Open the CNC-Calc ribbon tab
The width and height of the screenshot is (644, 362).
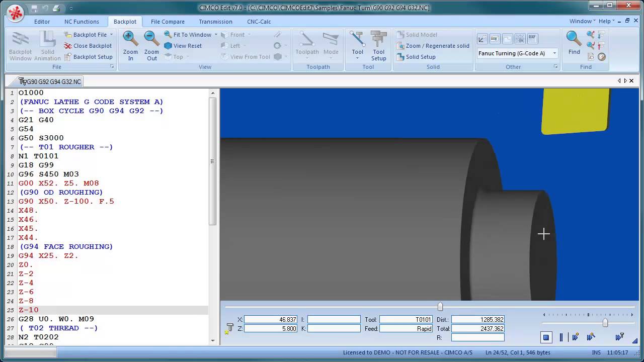pos(259,22)
